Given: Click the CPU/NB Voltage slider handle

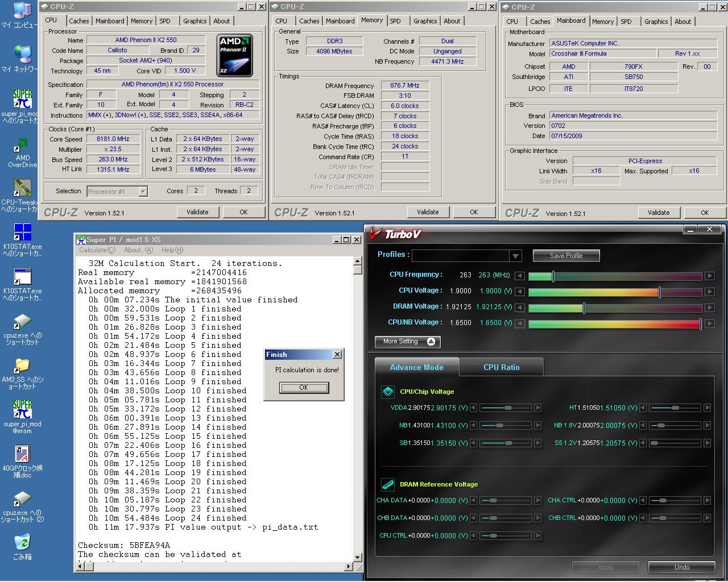Looking at the screenshot, I should click(x=700, y=324).
